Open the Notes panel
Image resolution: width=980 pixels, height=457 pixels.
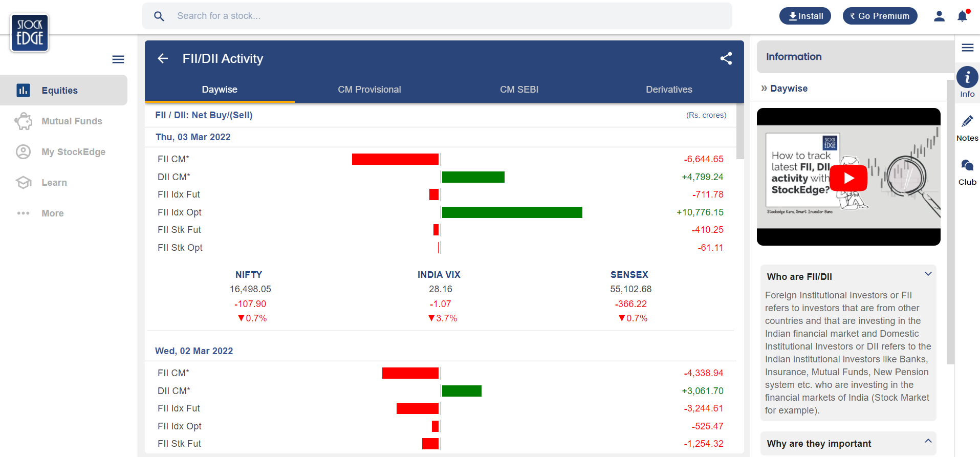(x=967, y=127)
